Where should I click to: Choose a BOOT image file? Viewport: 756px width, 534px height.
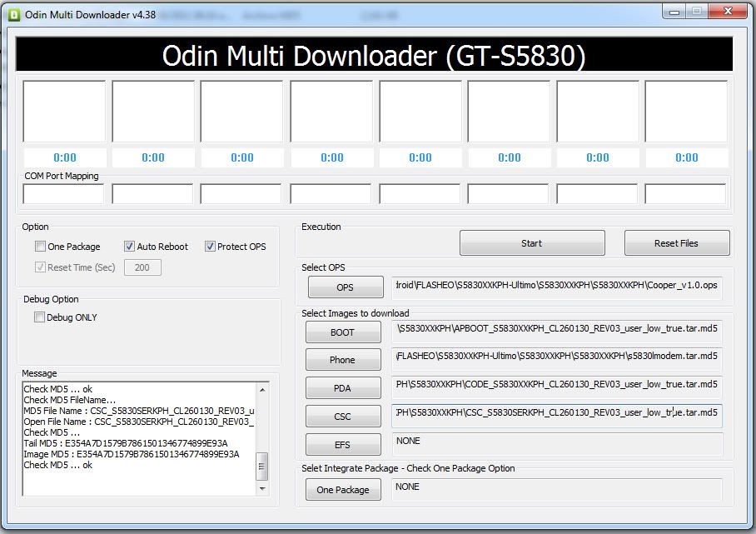343,332
